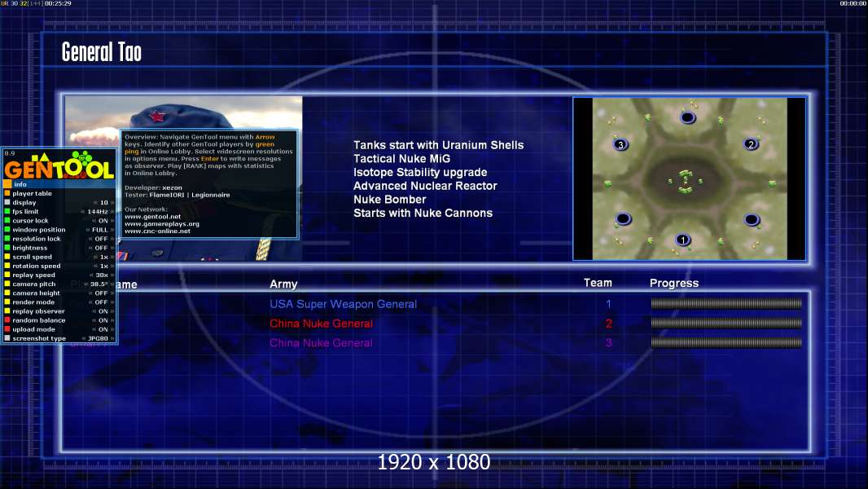868x489 pixels.
Task: Click the purple China Nuke General entry
Action: [x=321, y=343]
